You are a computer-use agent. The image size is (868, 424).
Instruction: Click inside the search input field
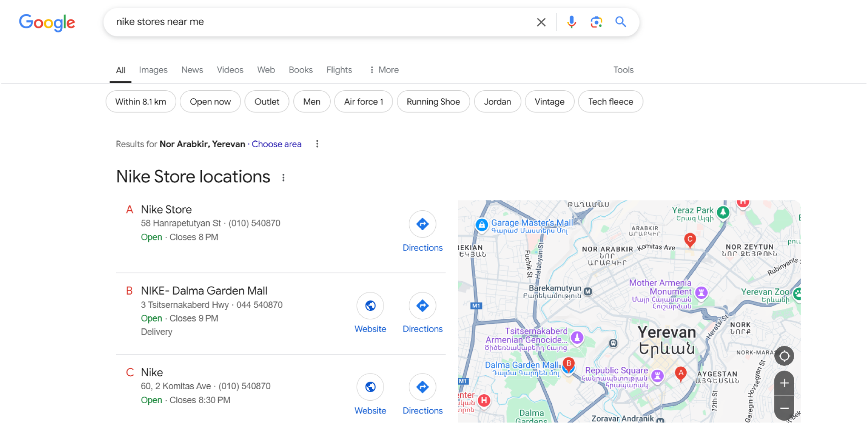point(297,22)
